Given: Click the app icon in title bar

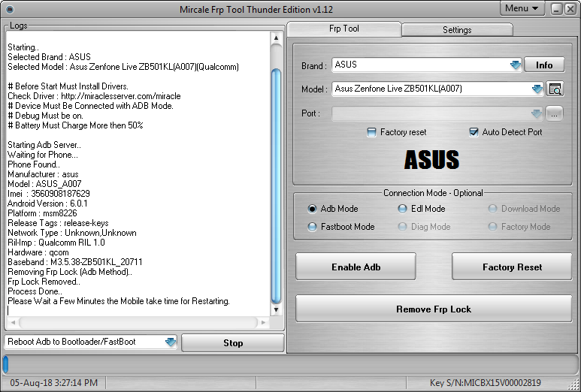Looking at the screenshot, I should tap(11, 9).
